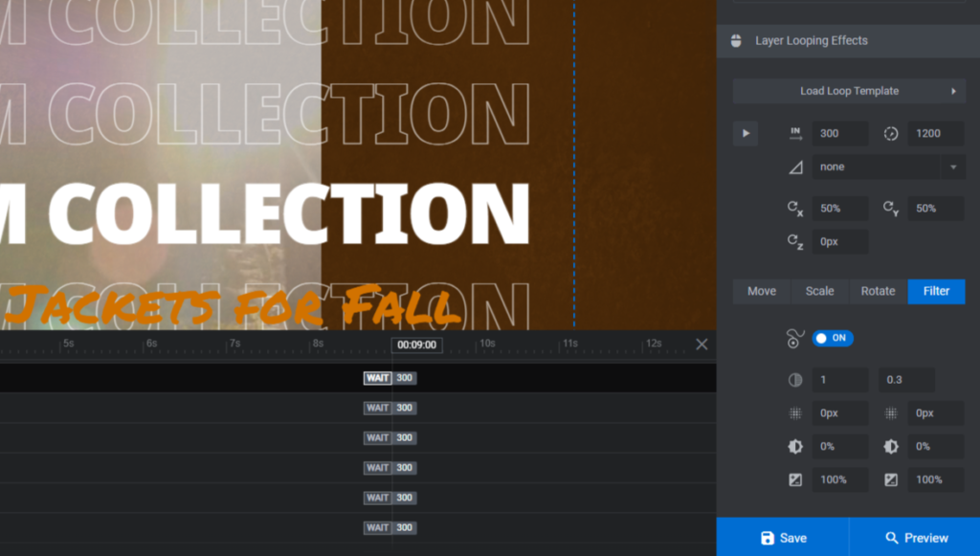Edit brightness end field 0%
Viewport: 980px width, 556px height.
point(936,447)
